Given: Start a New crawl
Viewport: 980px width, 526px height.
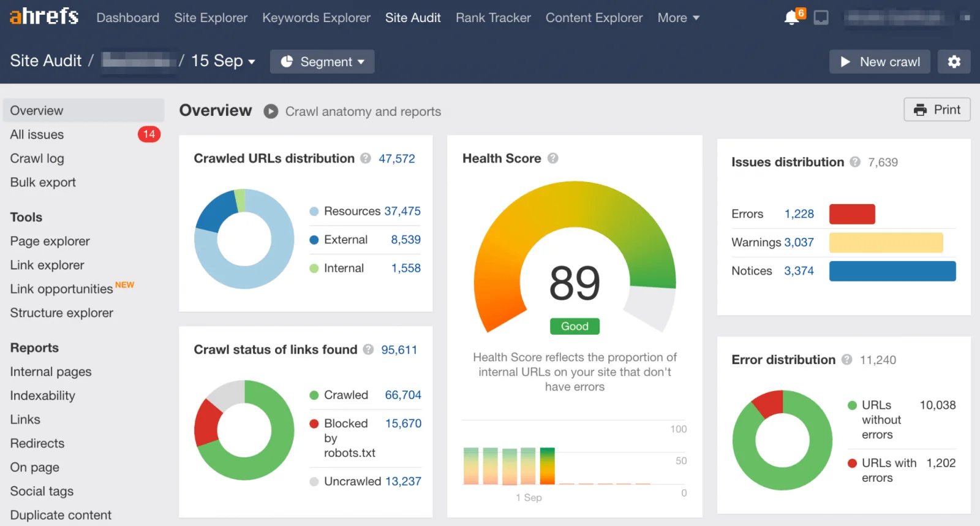Looking at the screenshot, I should 880,61.
